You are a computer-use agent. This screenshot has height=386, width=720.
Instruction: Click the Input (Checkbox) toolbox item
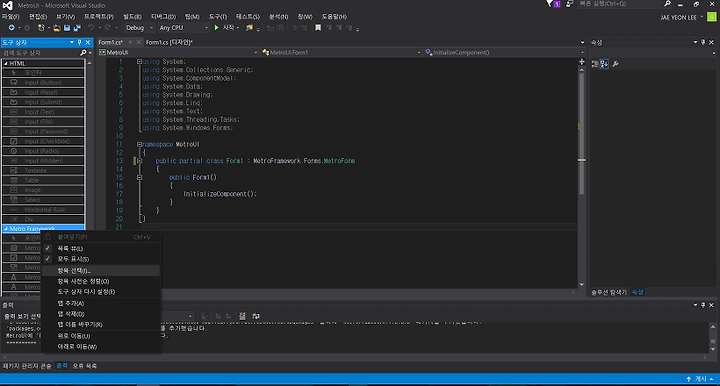(x=44, y=141)
